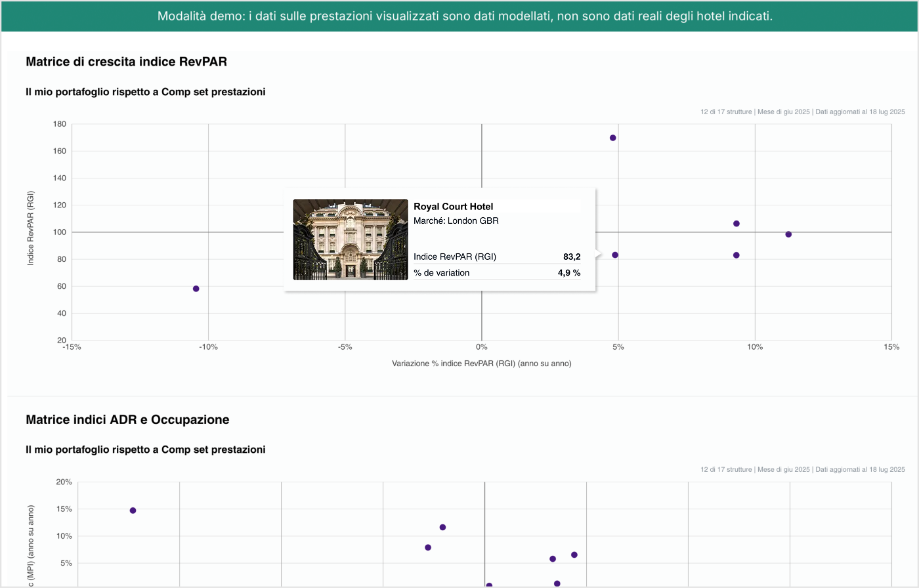
Task: Click the Royal Court Hotel name in tooltip
Action: pos(453,207)
